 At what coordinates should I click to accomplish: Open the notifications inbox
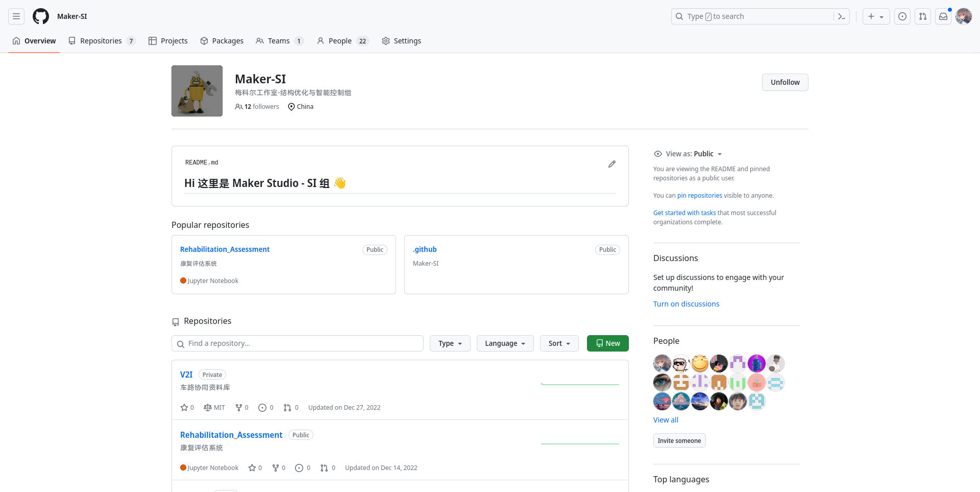pos(943,16)
